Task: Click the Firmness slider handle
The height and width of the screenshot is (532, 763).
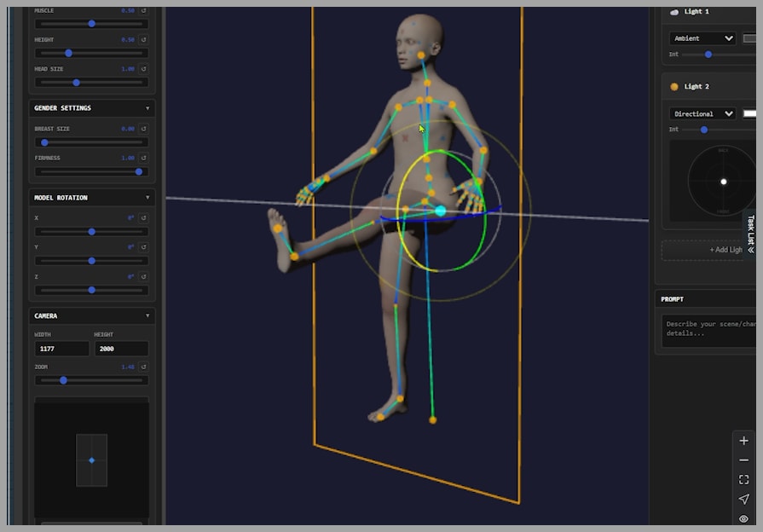Action: coord(139,171)
